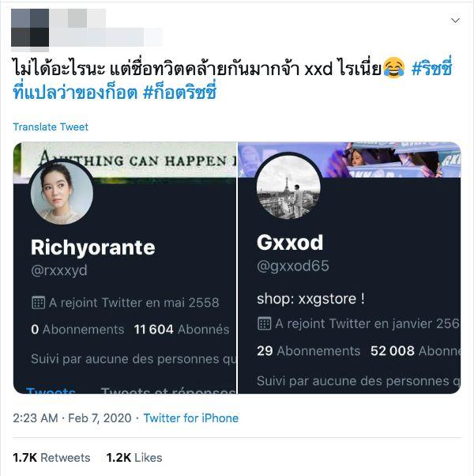
Task: Open the #ก็อตริชชี่ hashtag
Action: (x=180, y=91)
